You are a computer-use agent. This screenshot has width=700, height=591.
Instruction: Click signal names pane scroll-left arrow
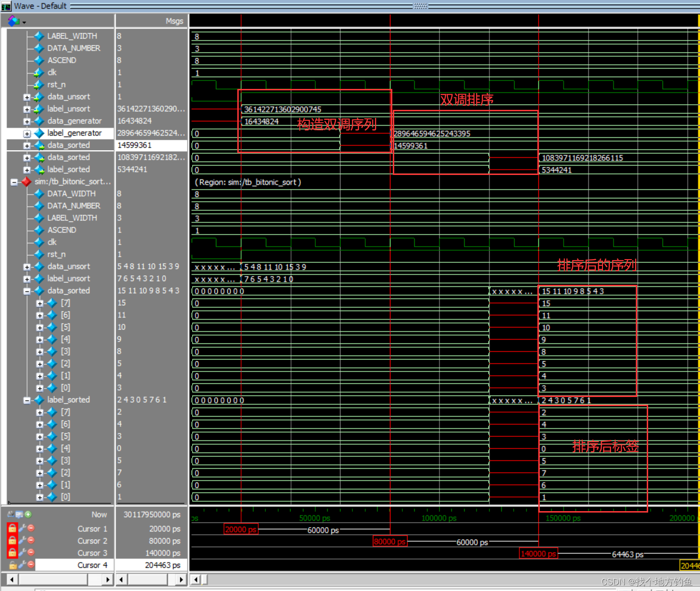[x=12, y=579]
